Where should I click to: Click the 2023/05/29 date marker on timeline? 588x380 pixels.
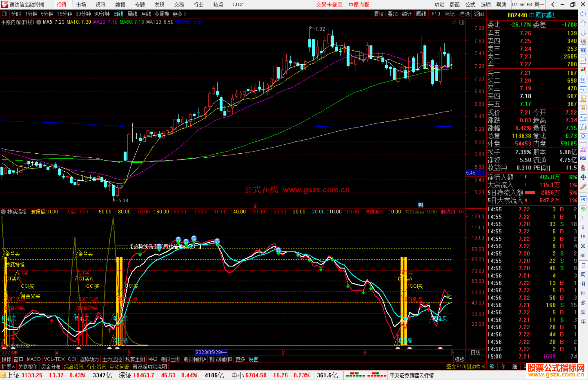coord(211,352)
